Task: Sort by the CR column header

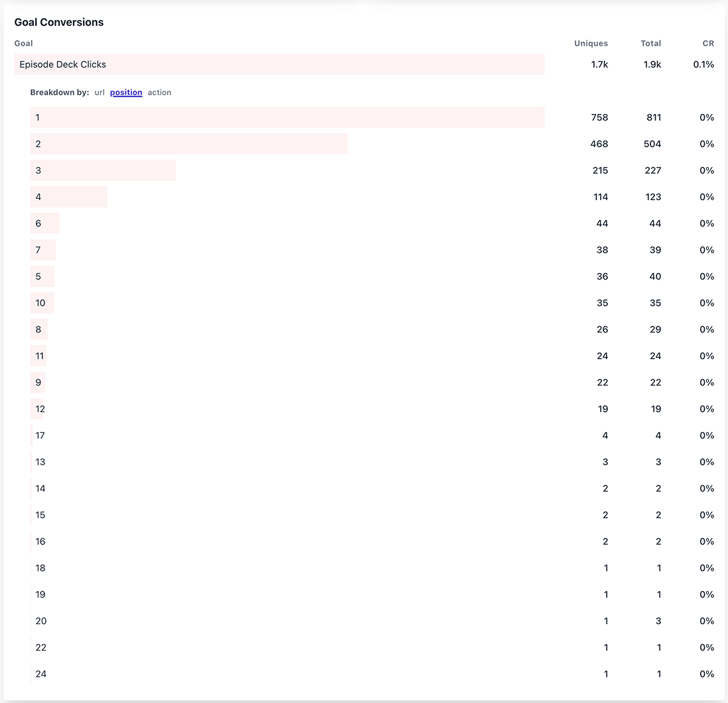Action: pyautogui.click(x=708, y=43)
